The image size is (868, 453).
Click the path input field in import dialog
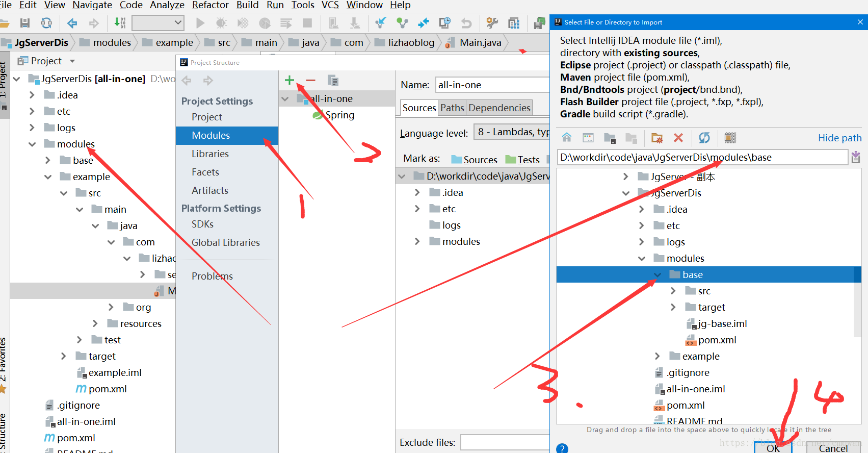[702, 157]
